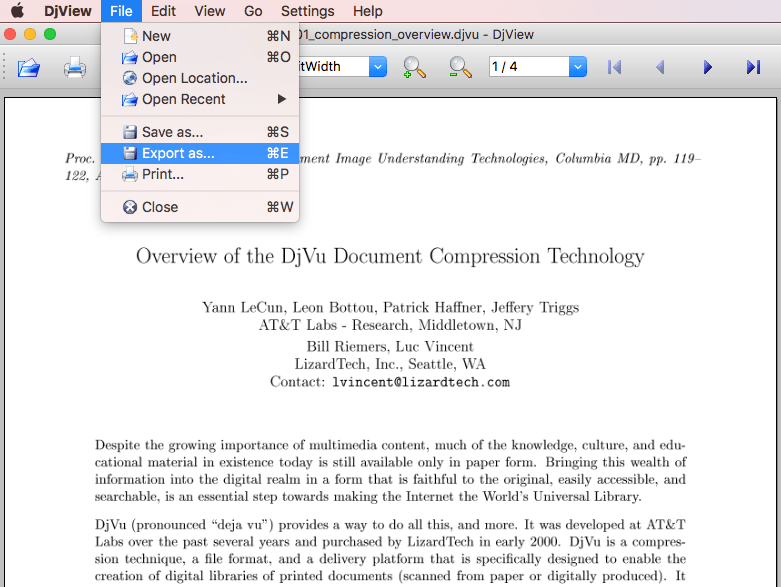Open the Go menu
This screenshot has width=781, height=587.
click(x=253, y=11)
